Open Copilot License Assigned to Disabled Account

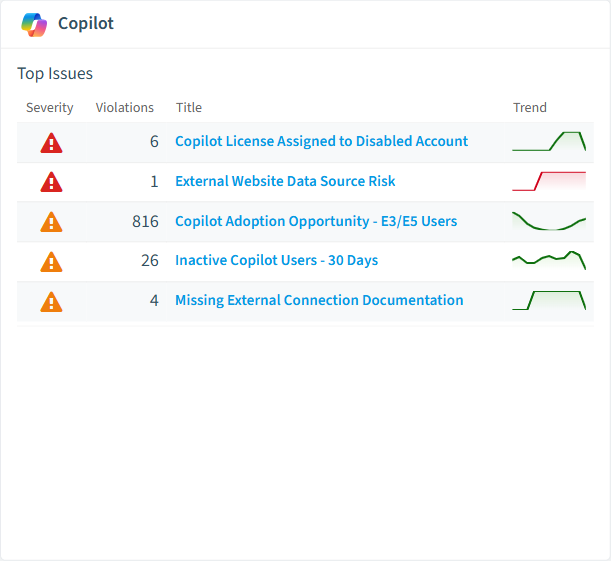(x=321, y=141)
